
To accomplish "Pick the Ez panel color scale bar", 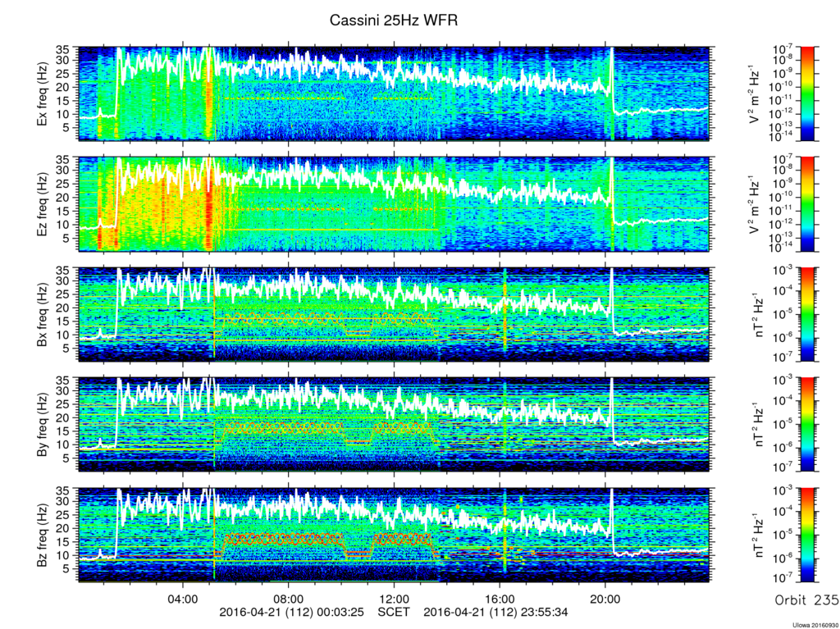I will pos(807,203).
